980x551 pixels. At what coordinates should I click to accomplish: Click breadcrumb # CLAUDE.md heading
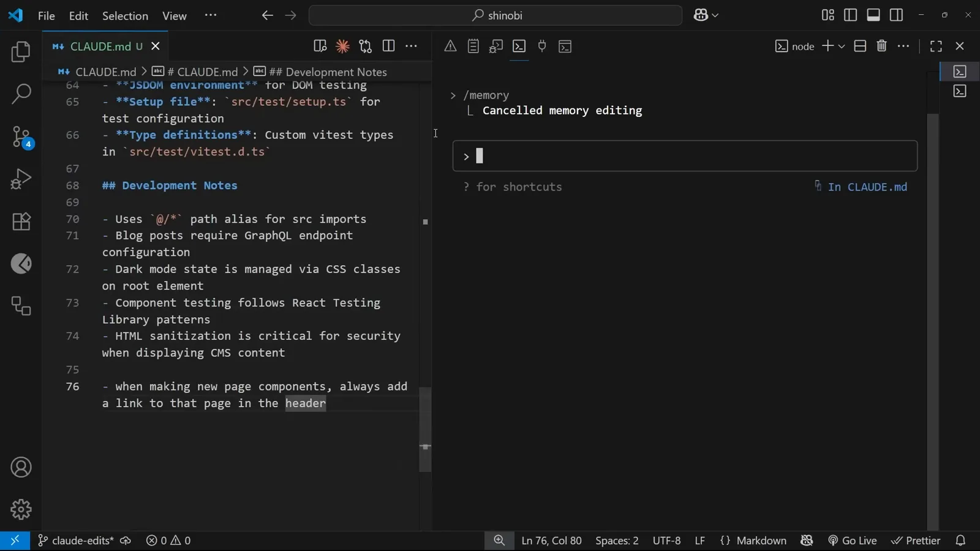coord(195,72)
